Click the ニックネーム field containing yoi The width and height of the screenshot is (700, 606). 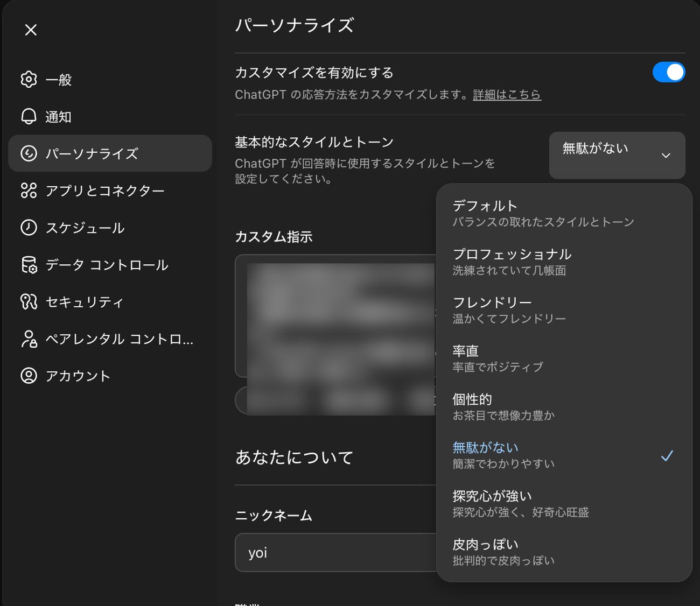click(335, 553)
